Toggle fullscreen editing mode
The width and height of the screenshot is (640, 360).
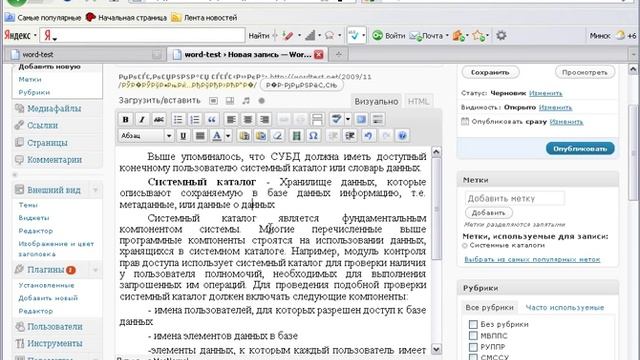click(x=361, y=119)
